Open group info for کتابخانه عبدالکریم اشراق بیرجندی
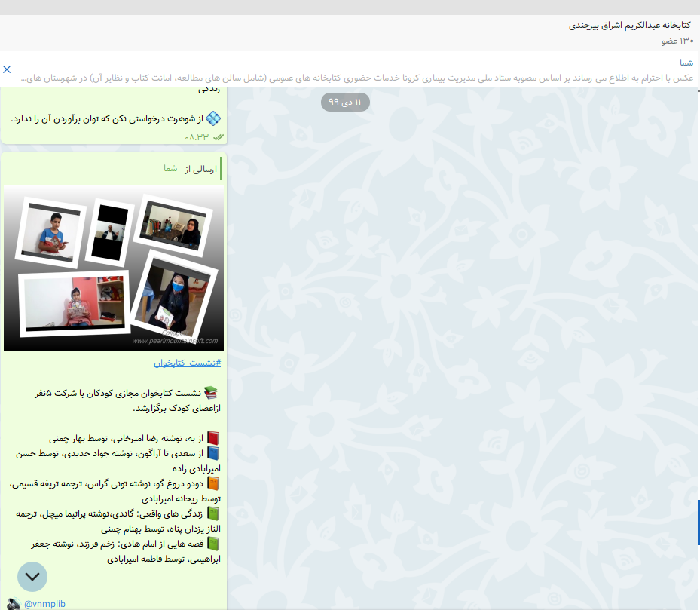Screen dimensions: 700x610 (629, 26)
